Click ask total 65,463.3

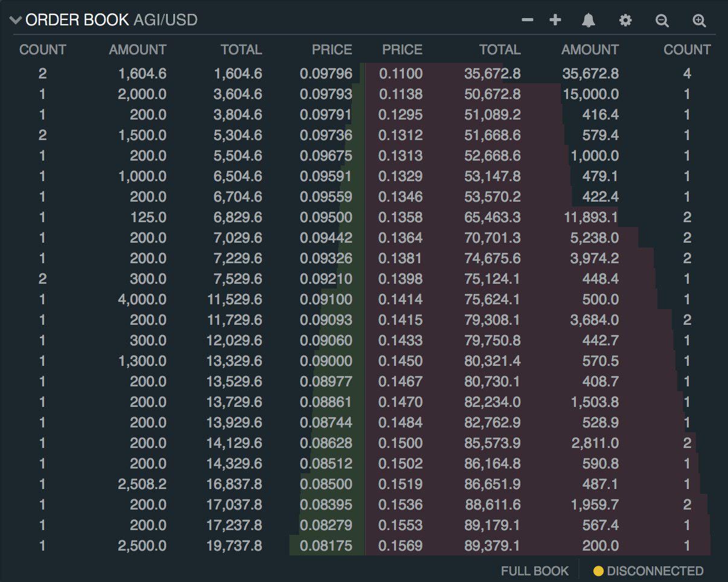tap(493, 217)
